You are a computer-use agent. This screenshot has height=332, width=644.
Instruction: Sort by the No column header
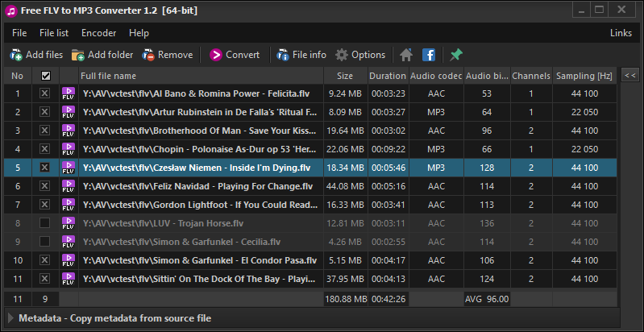pos(18,76)
